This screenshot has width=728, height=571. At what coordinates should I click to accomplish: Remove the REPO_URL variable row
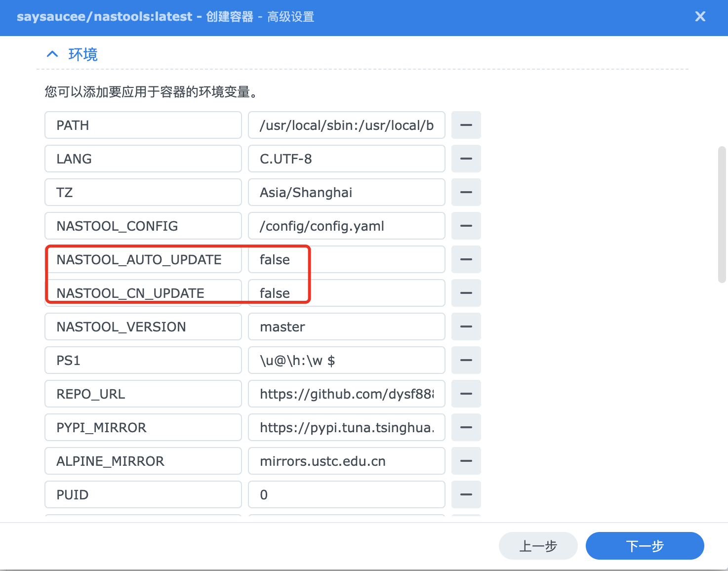[466, 394]
